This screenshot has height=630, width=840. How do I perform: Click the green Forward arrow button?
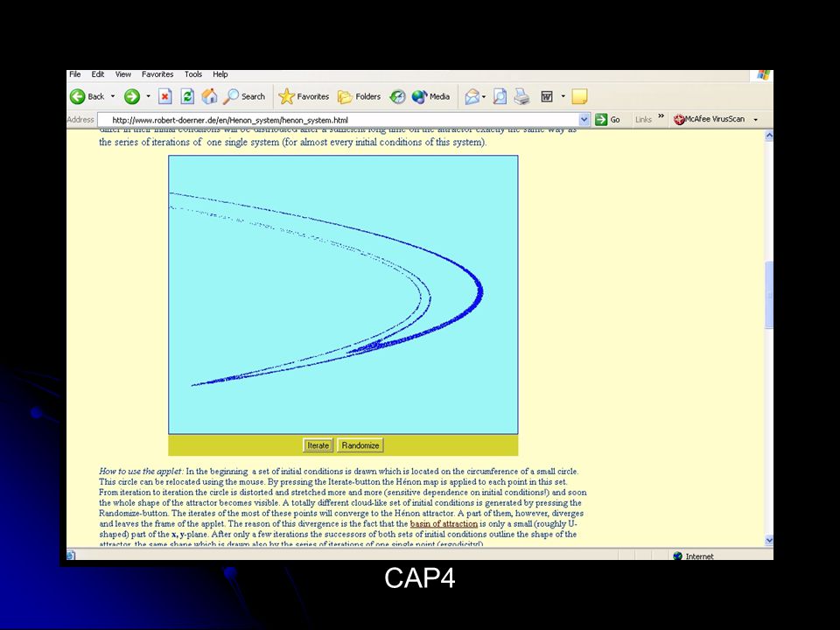(132, 96)
